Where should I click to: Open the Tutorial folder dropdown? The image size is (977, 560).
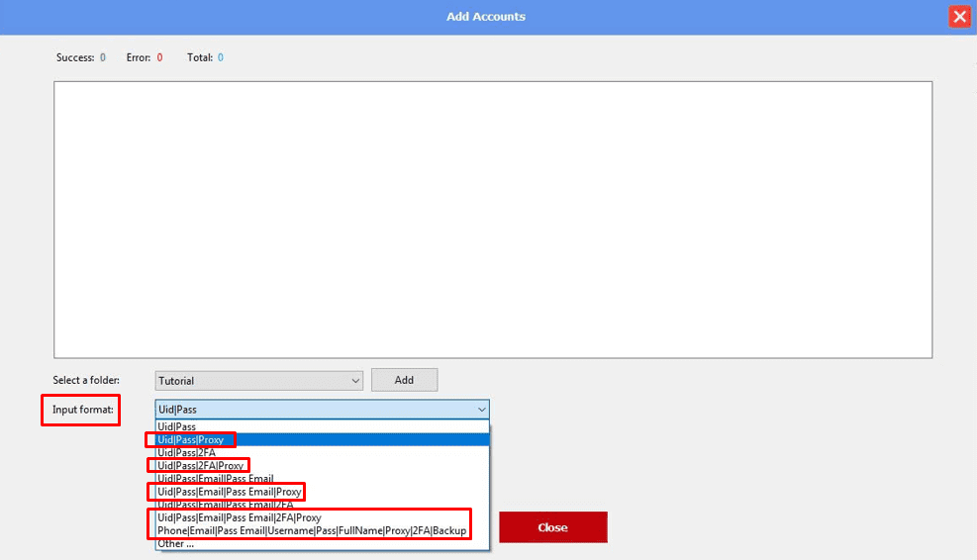(x=258, y=380)
